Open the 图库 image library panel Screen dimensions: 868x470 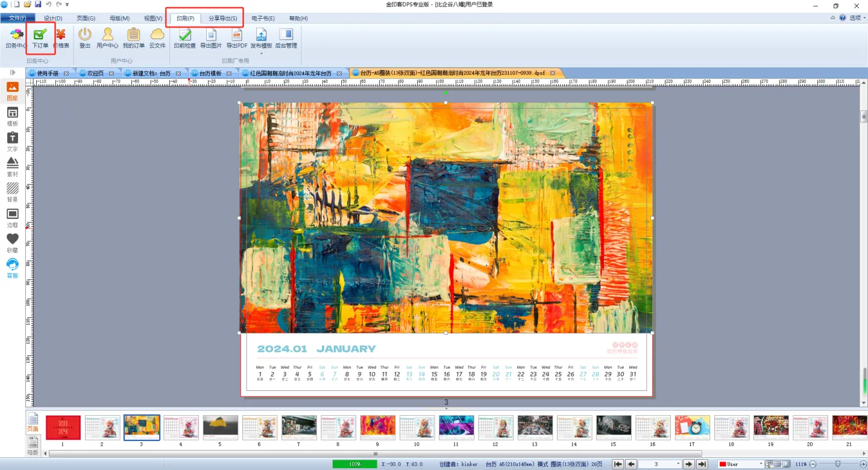coord(12,91)
